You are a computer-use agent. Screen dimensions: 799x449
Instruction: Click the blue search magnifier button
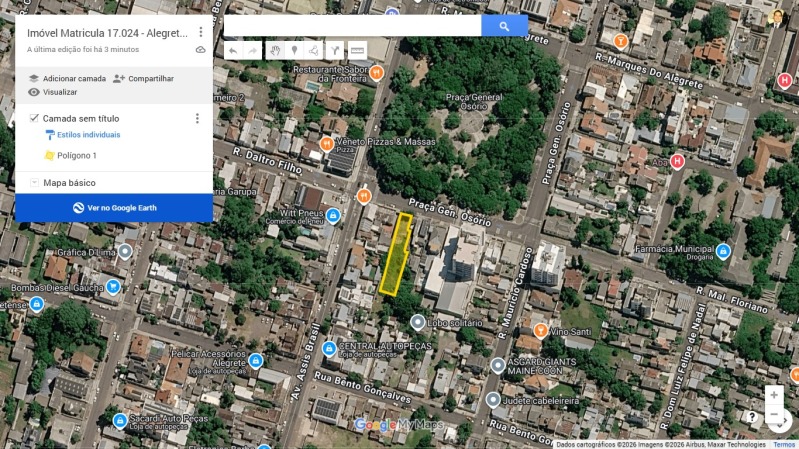pos(504,26)
